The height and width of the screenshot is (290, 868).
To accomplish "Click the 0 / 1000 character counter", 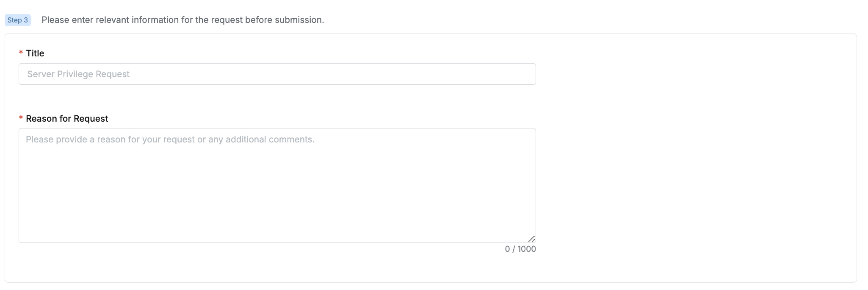I will (520, 249).
